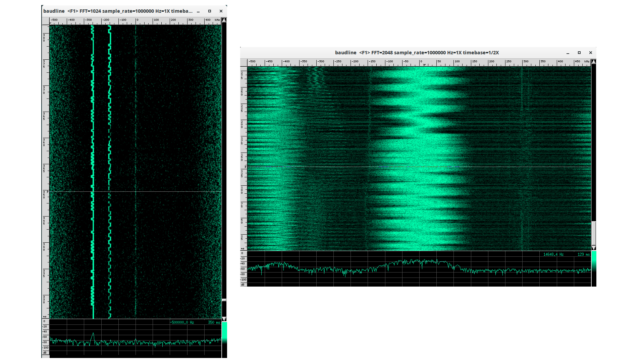644x362 pixels.
Task: Click the playhead triangle on the left time axis
Action: pos(48,192)
